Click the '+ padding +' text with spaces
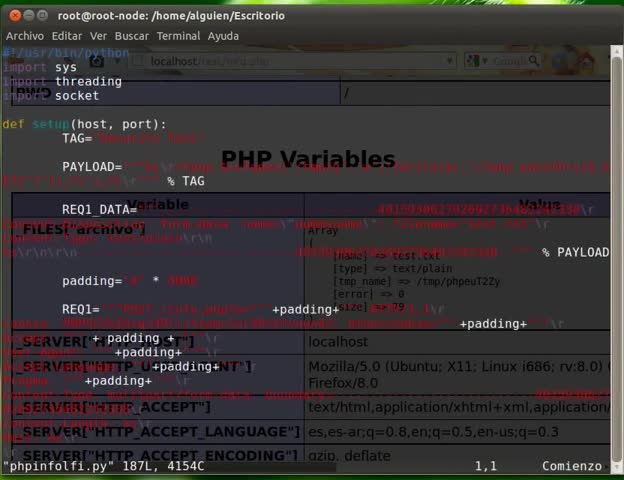This screenshot has width=624, height=480. pyautogui.click(x=133, y=338)
